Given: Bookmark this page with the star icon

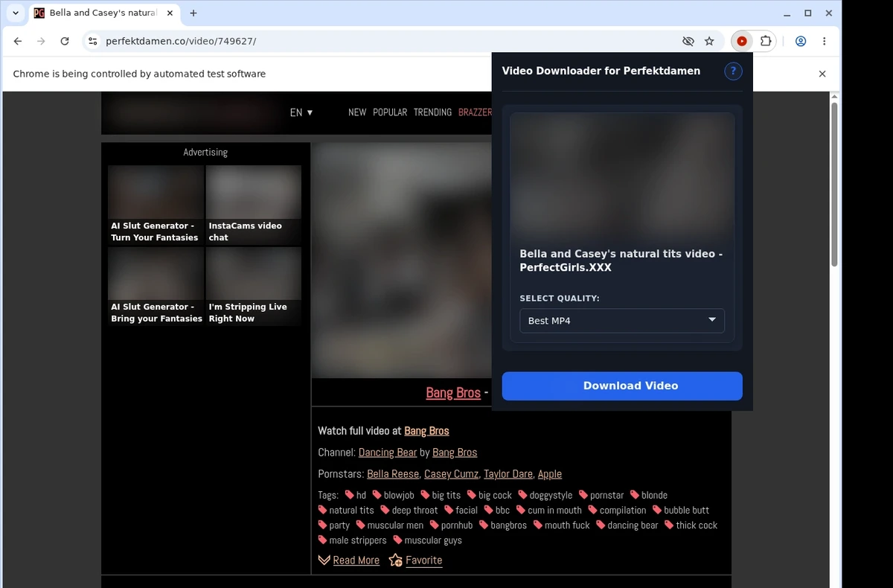Looking at the screenshot, I should [709, 42].
